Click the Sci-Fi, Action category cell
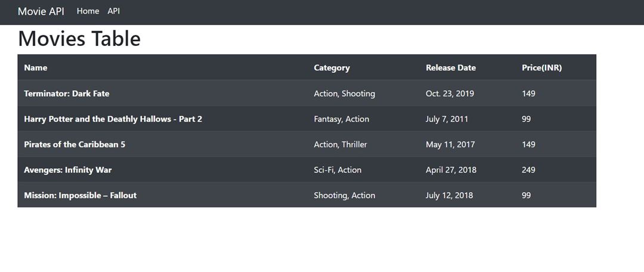The height and width of the screenshot is (272, 644). (x=338, y=170)
